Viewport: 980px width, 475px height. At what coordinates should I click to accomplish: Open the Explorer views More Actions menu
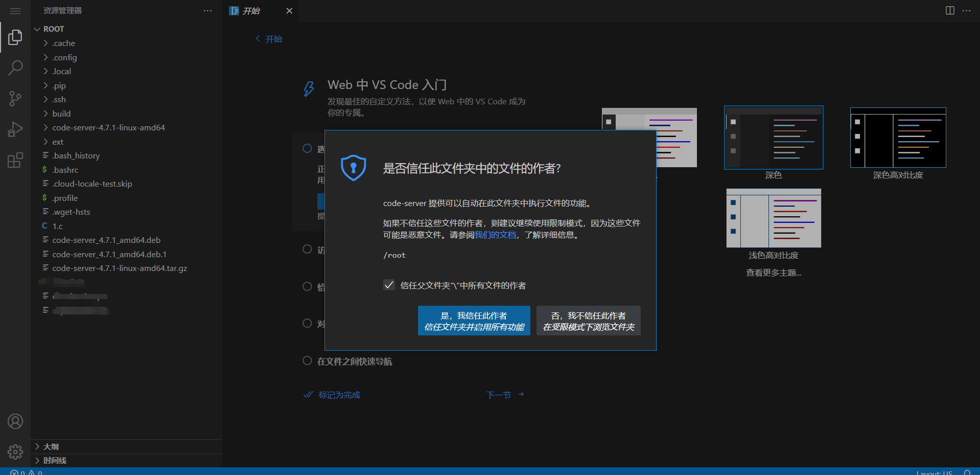207,10
